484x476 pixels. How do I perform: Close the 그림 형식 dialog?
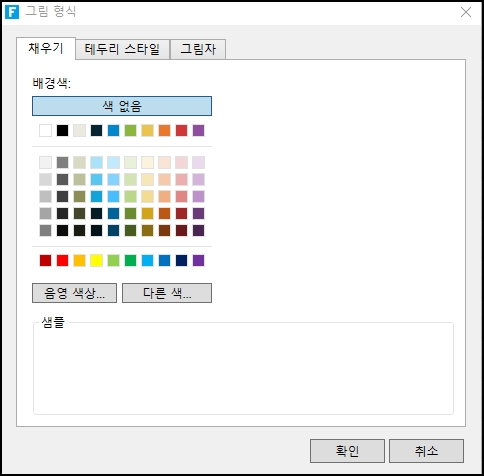click(x=466, y=12)
